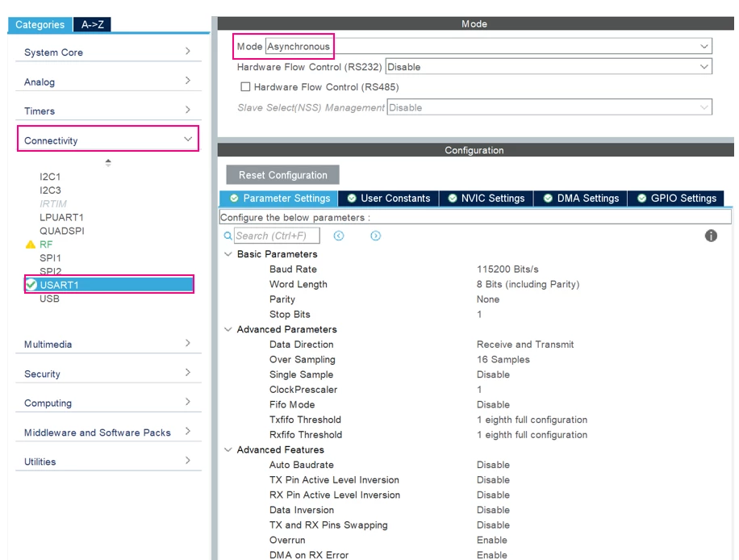This screenshot has height=560, width=739.
Task: Switch to the A->Z tab
Action: (x=92, y=24)
